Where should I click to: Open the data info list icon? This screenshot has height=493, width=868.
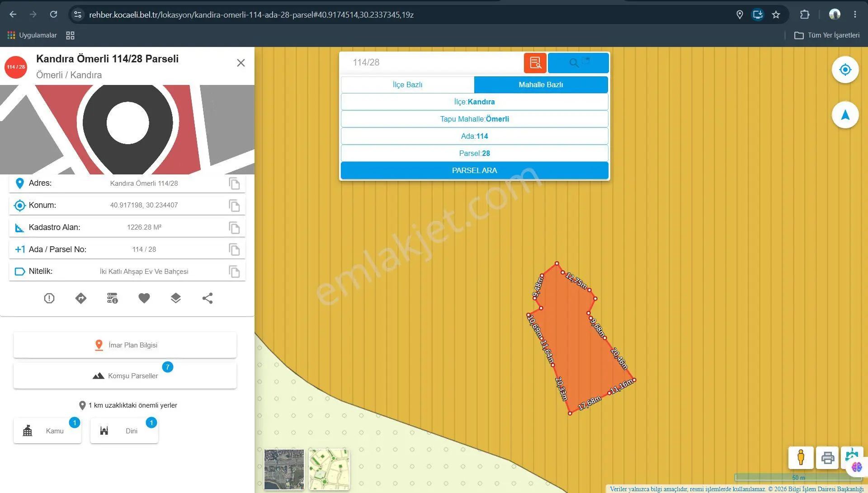(x=113, y=298)
